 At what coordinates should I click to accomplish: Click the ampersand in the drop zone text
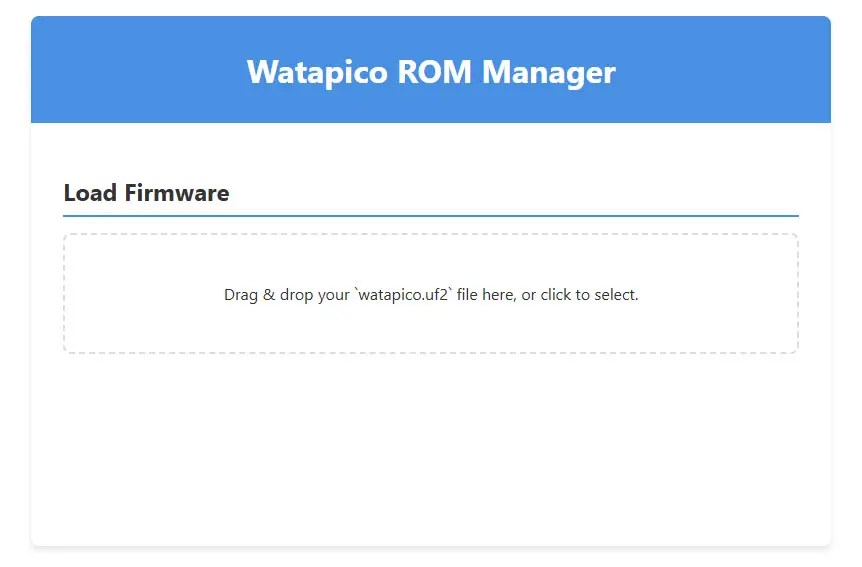pyautogui.click(x=268, y=295)
